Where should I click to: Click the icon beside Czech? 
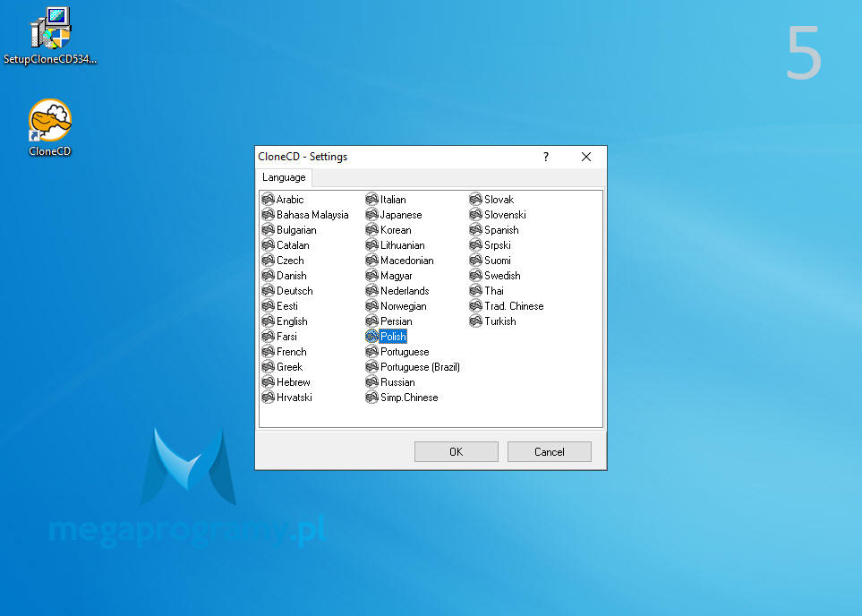269,261
